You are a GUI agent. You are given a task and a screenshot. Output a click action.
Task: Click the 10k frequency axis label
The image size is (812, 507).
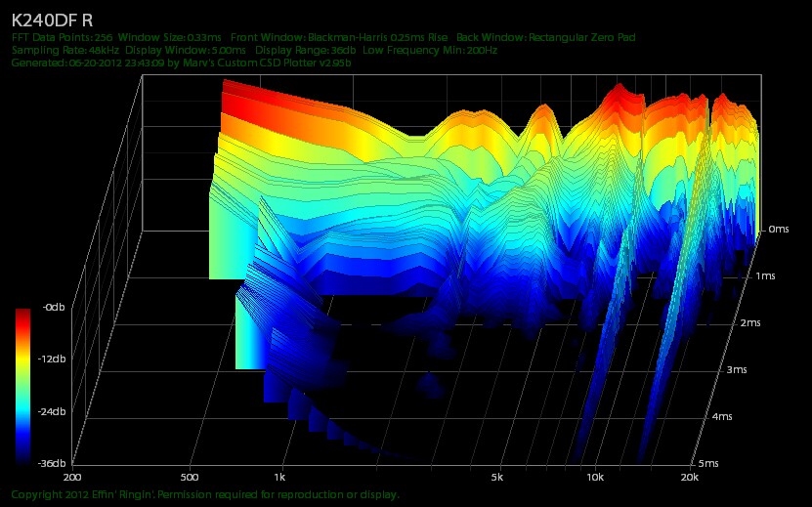[x=594, y=477]
